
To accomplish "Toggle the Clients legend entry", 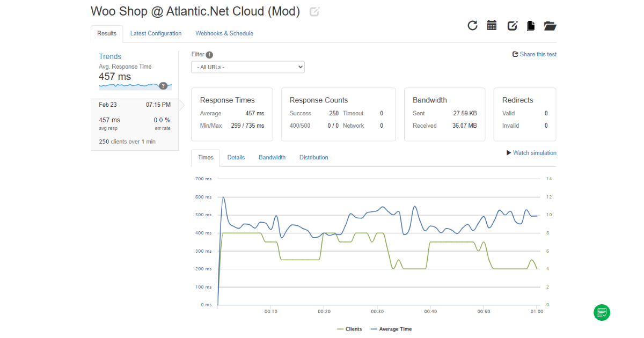I will [349, 329].
